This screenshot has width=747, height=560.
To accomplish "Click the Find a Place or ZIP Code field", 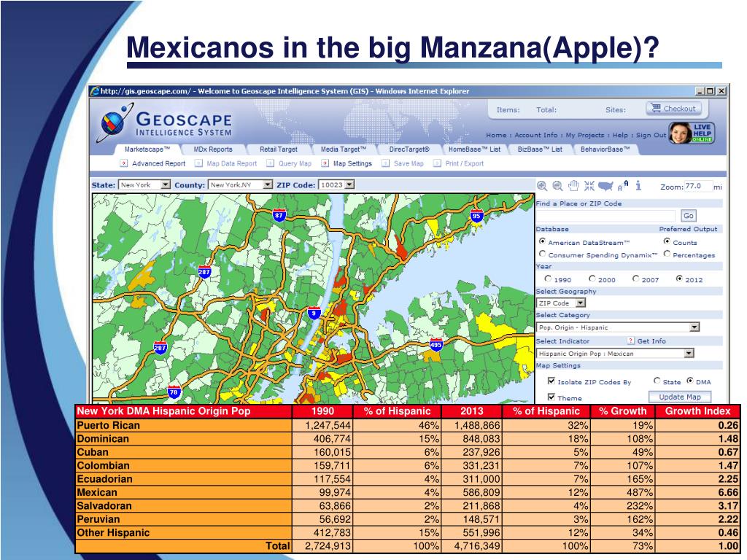I will (x=605, y=216).
